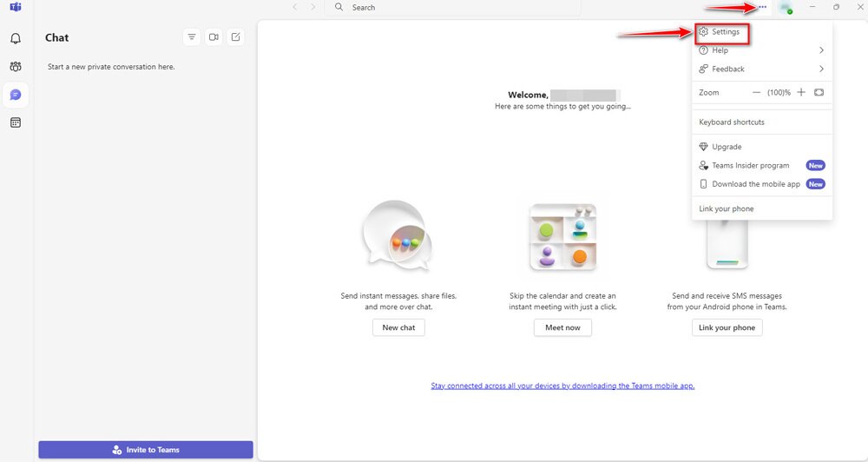Choose Download the mobile app
Viewport: 868px width, 462px height.
[762, 184]
